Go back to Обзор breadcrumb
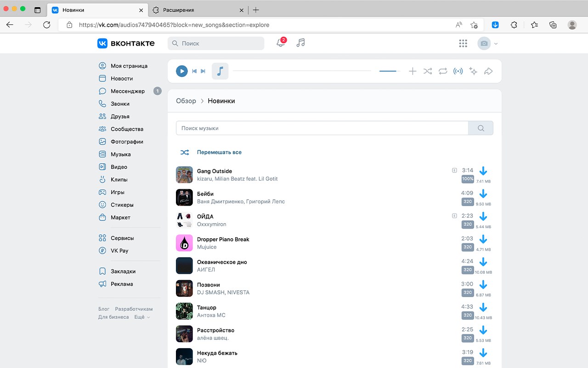Viewport: 588px width, 368px height. click(x=186, y=101)
